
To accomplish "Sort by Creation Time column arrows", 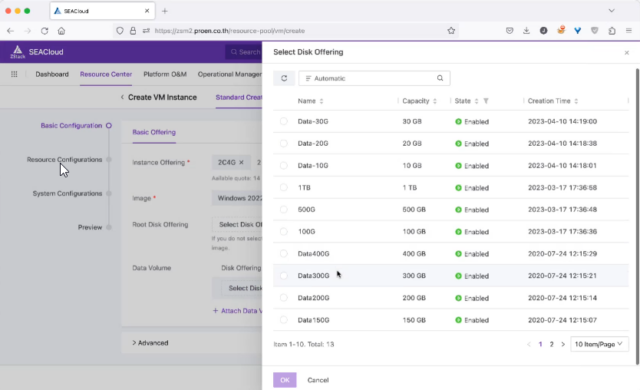I will pos(576,101).
